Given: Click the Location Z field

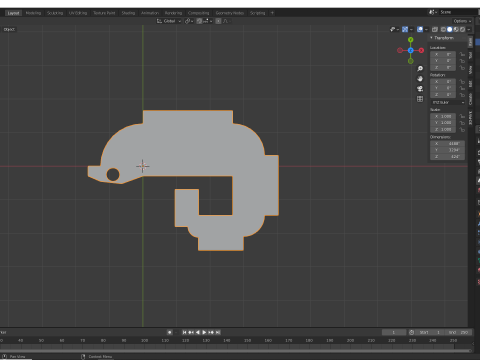Looking at the screenshot, I should click(x=443, y=67).
